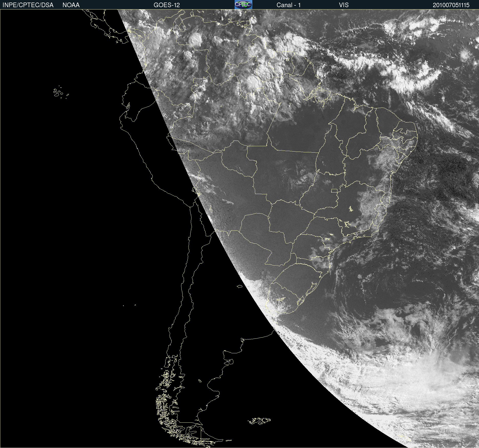
Task: Click the GOES-12 satellite label
Action: pyautogui.click(x=167, y=5)
